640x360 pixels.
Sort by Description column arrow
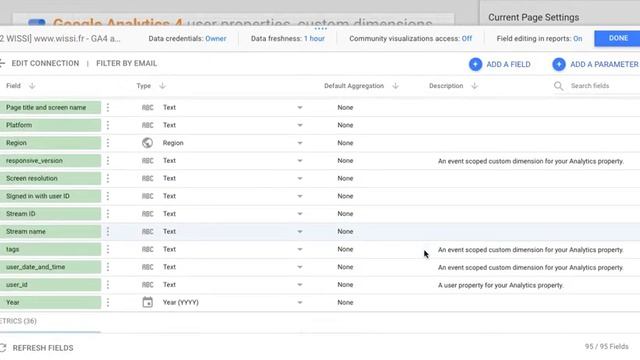474,86
